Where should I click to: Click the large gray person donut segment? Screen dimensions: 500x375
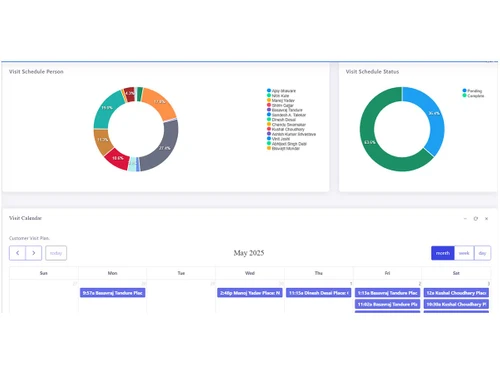[x=165, y=147]
